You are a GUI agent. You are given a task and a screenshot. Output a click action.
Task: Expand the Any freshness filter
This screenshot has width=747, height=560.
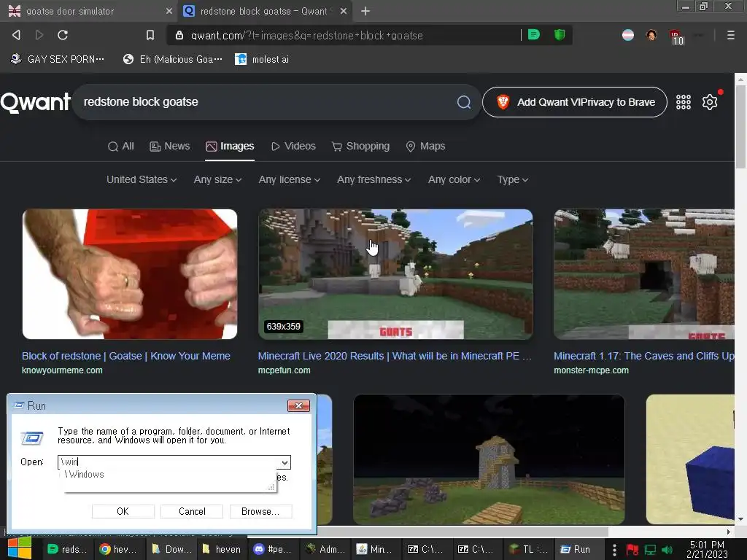tap(374, 179)
